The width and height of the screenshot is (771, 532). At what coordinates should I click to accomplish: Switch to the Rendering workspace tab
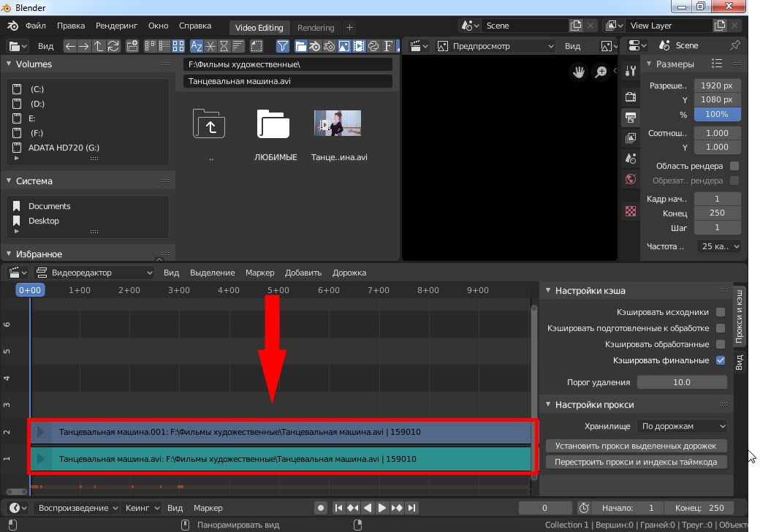[x=316, y=28]
